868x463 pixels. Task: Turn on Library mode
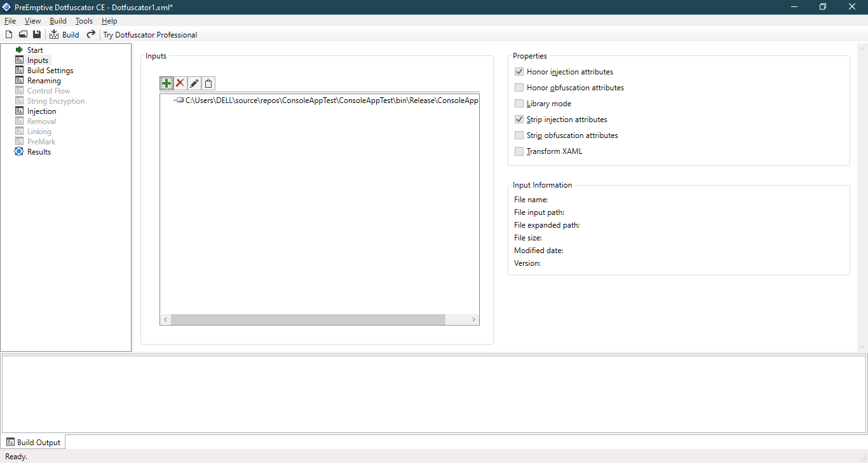519,103
